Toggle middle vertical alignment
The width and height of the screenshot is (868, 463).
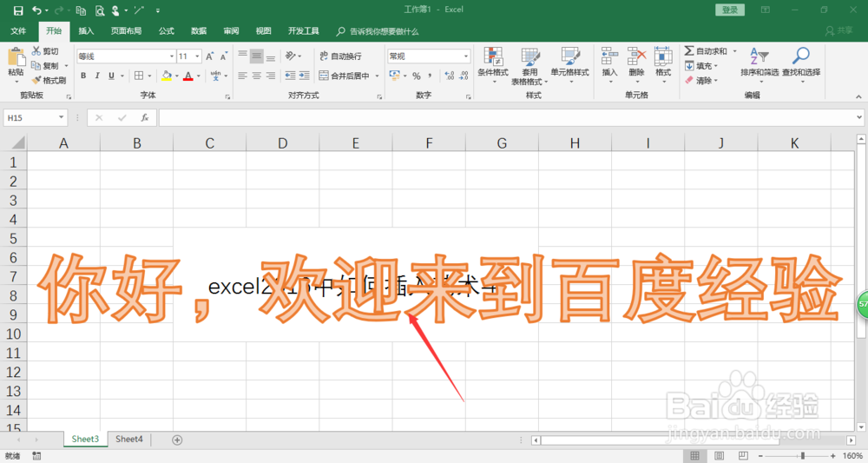(256, 56)
